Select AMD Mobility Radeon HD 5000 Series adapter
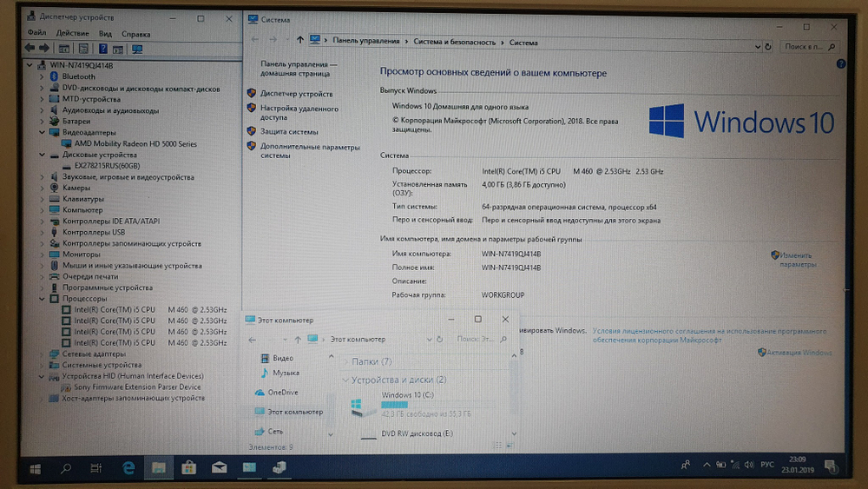868x489 pixels. (x=135, y=143)
